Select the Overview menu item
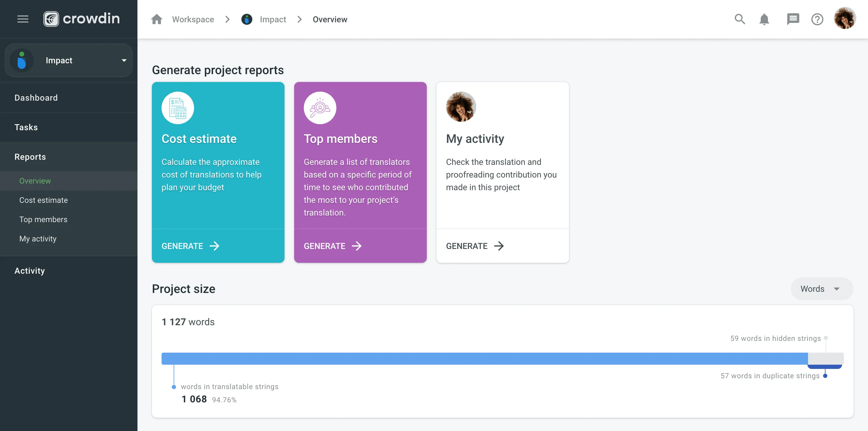 click(x=35, y=180)
